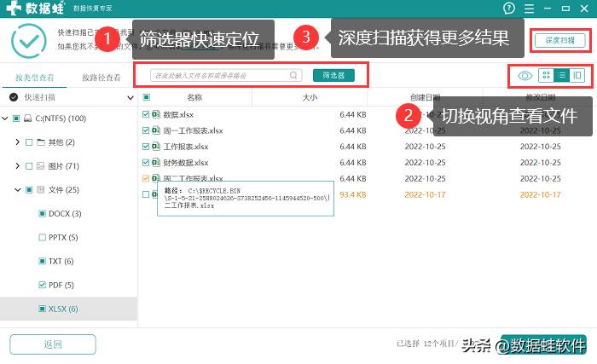
Task: Expand the 其他 (2) node
Action: point(18,142)
